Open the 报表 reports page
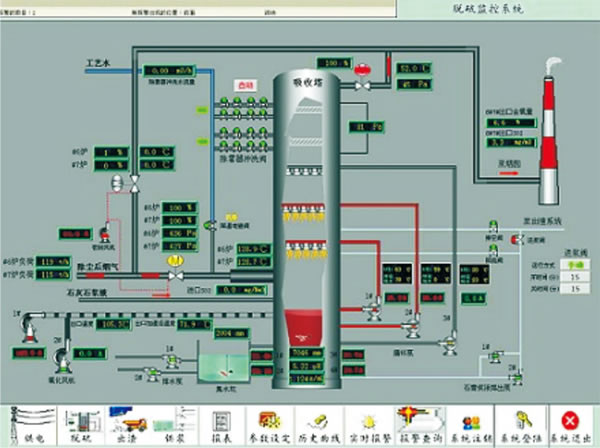Viewport: 600px width, 448px height. pyautogui.click(x=222, y=425)
